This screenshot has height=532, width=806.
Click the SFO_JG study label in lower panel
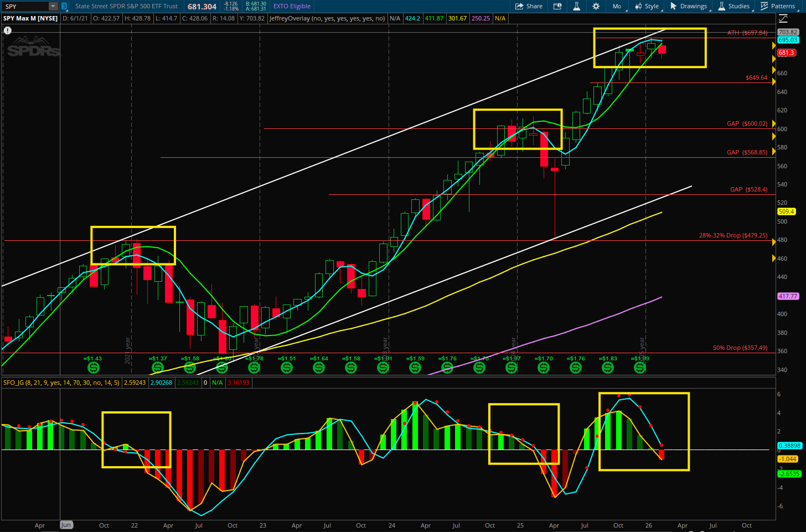tap(61, 383)
